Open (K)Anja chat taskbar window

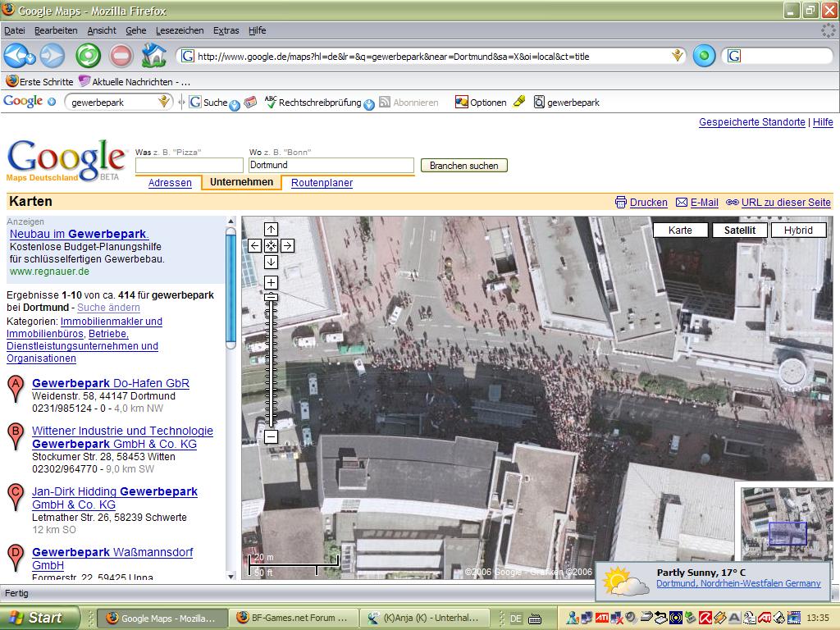click(424, 618)
